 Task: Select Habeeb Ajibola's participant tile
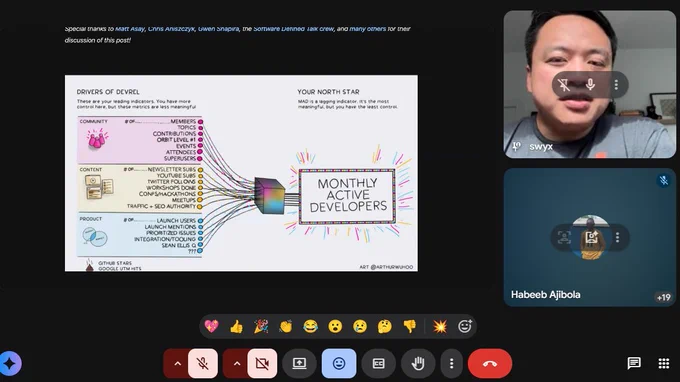(589, 237)
